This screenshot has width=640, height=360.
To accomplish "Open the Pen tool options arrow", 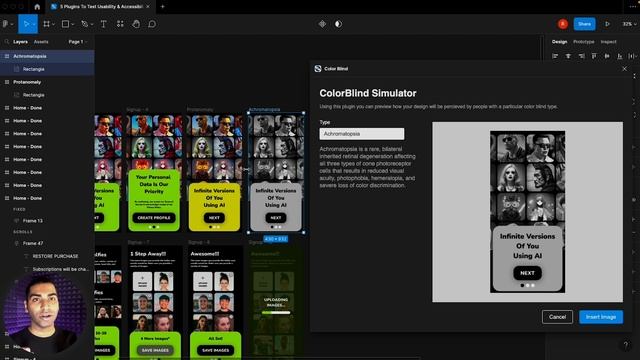I will click(91, 24).
